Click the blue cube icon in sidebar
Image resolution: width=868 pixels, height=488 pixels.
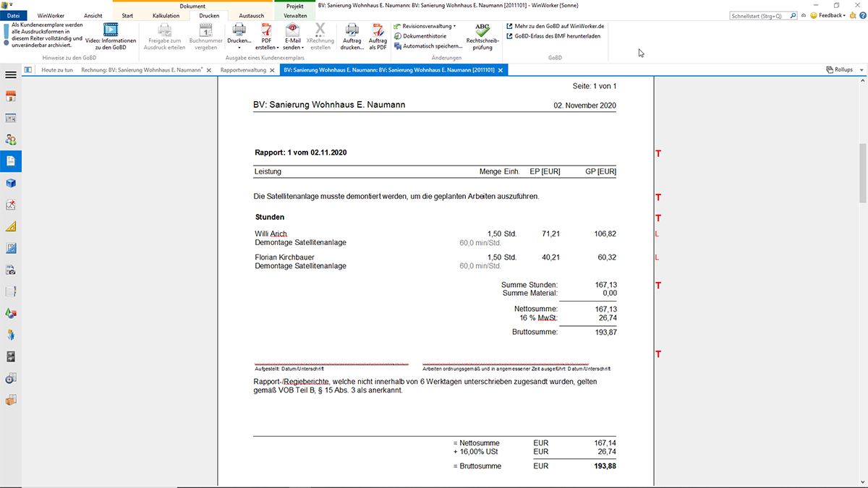[x=11, y=183]
